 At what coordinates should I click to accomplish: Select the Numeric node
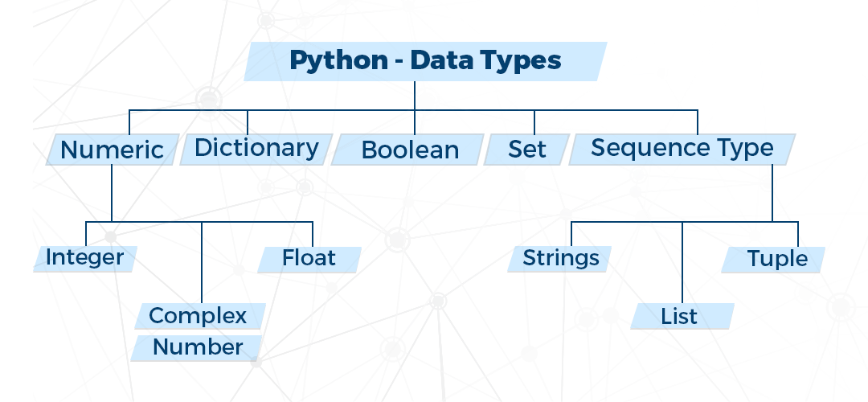[112, 150]
